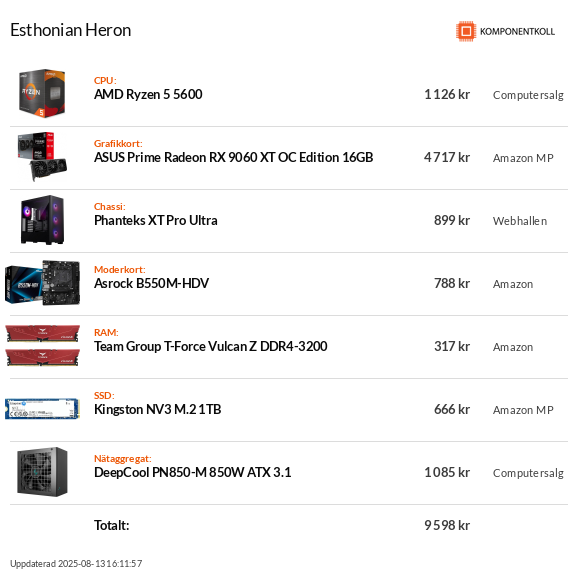The height and width of the screenshot is (577, 577).
Task: Open the AMD Ryzen 5 5600 product image
Action: pos(42,93)
